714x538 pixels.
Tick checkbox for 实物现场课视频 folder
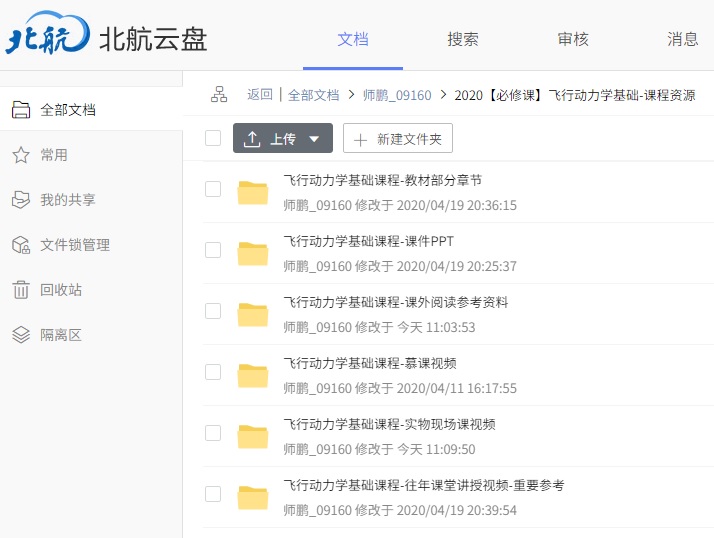tap(213, 433)
